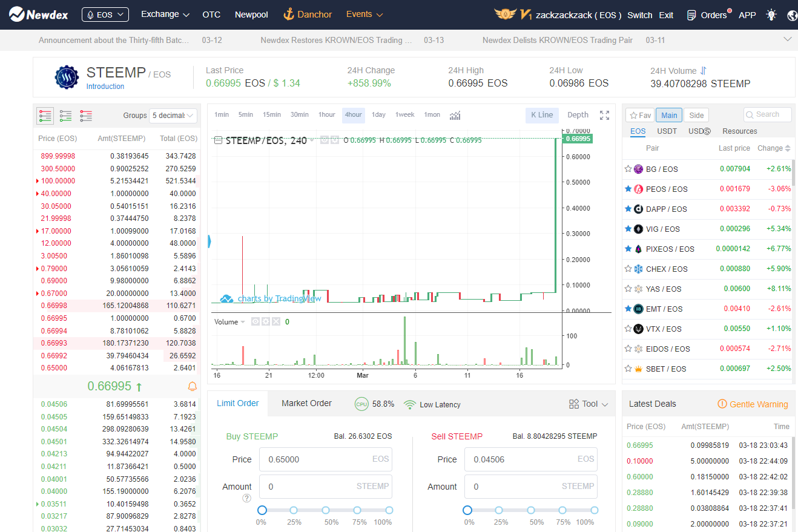The image size is (798, 532).
Task: Open the STEEMP Introduction link
Action: 105,87
